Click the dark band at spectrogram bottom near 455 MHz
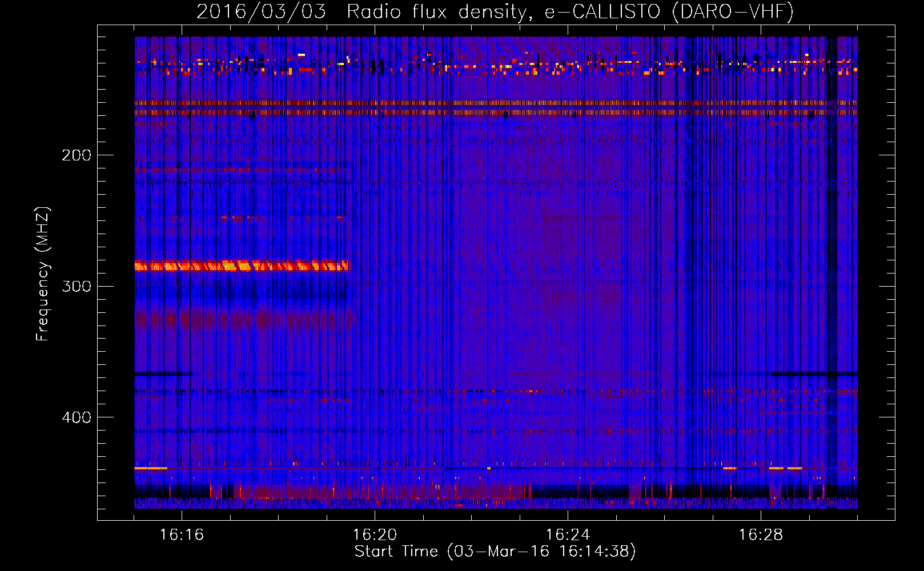Screen dimensions: 924x571 pos(496,491)
